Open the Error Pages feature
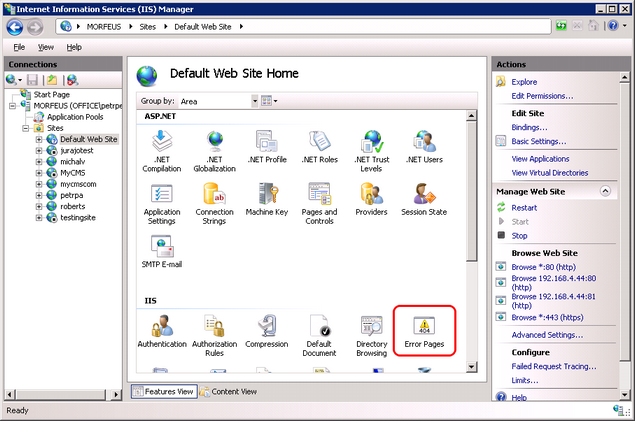This screenshot has height=421, width=635. point(424,331)
